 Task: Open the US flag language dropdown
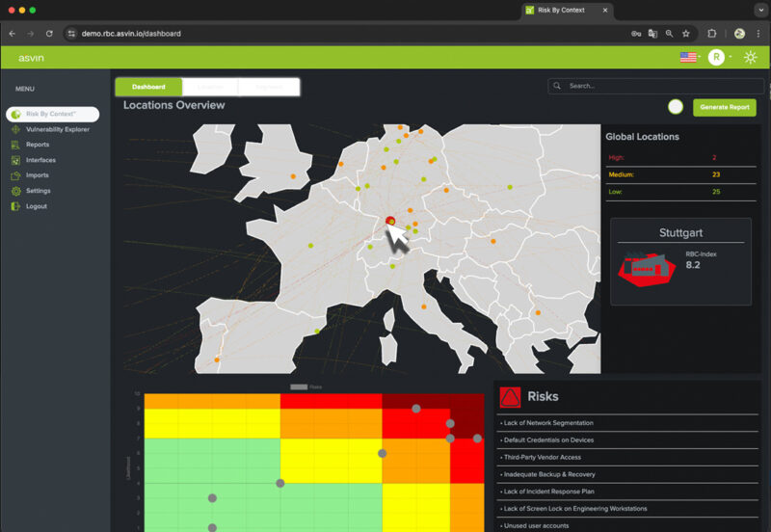689,58
